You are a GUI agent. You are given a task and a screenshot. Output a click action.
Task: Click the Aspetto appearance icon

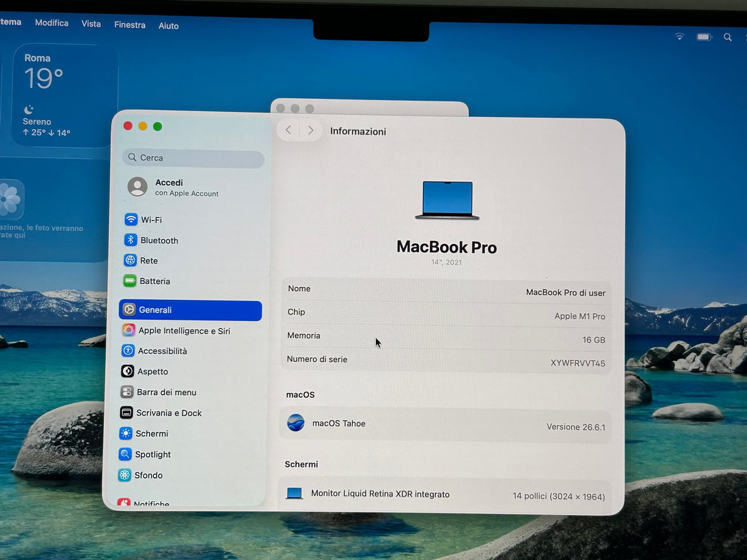[x=128, y=371]
